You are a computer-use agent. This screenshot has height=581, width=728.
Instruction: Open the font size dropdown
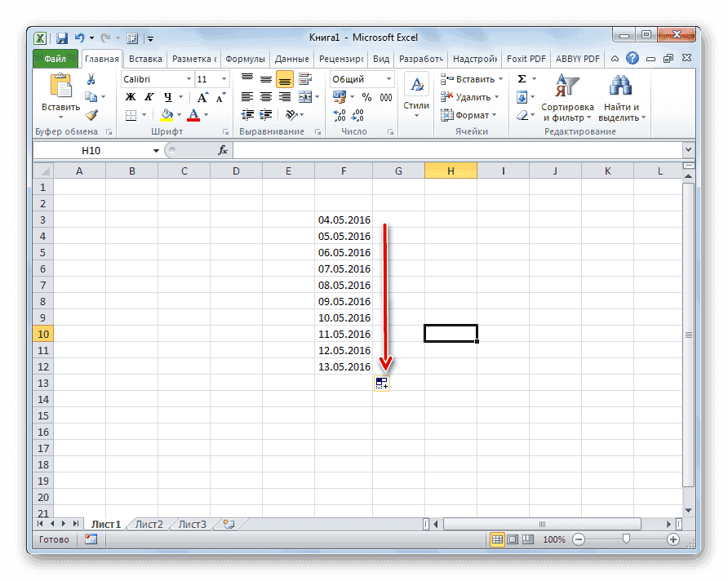223,78
